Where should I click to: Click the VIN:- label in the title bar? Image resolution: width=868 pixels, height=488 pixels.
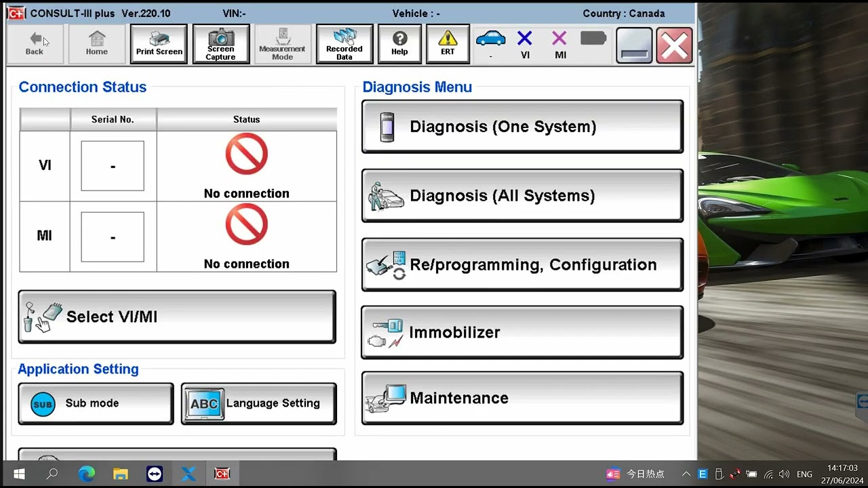(x=235, y=14)
